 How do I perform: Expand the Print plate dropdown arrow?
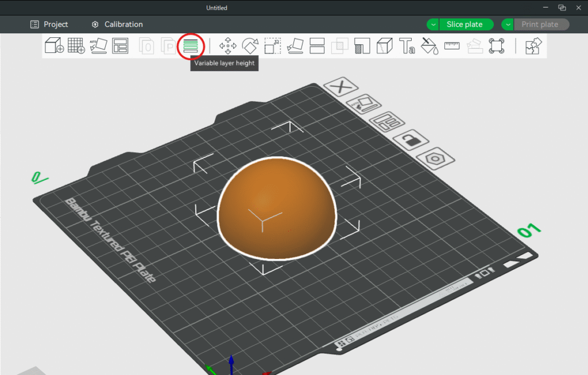click(508, 25)
